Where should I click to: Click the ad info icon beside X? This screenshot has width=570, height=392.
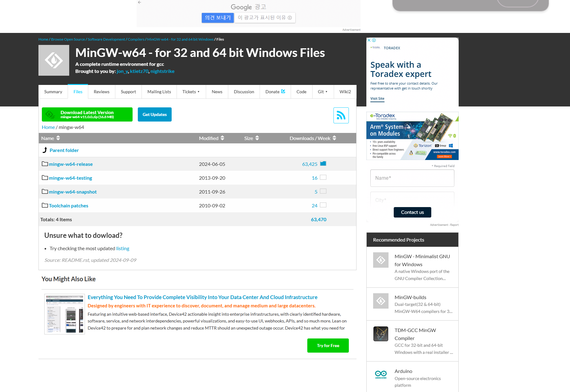[x=374, y=40]
